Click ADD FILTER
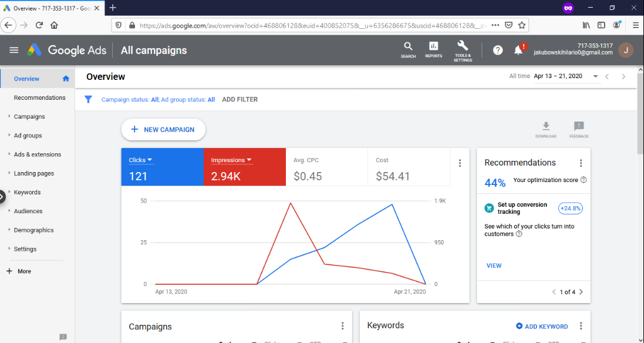This screenshot has width=644, height=343. 240,99
